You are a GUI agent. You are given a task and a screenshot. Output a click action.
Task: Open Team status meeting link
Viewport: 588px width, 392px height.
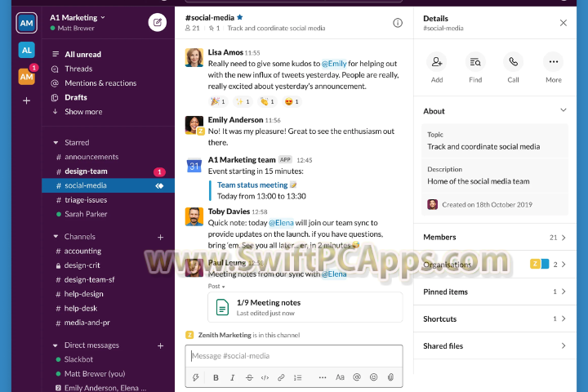coord(252,185)
